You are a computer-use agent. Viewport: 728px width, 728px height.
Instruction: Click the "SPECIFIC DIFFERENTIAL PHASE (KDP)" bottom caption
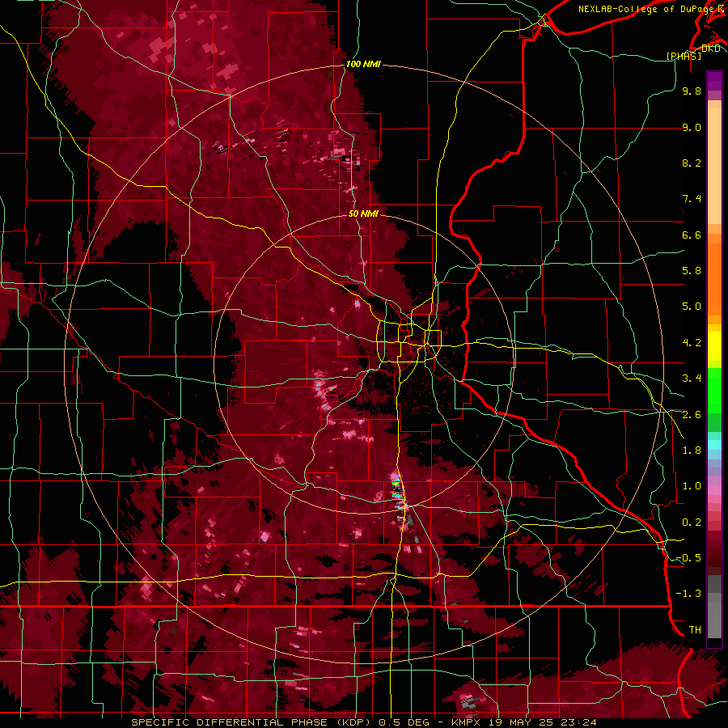coord(252,722)
